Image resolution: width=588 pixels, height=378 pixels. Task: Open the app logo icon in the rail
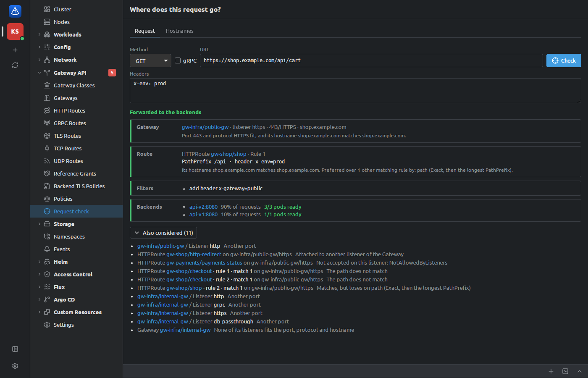tap(15, 11)
